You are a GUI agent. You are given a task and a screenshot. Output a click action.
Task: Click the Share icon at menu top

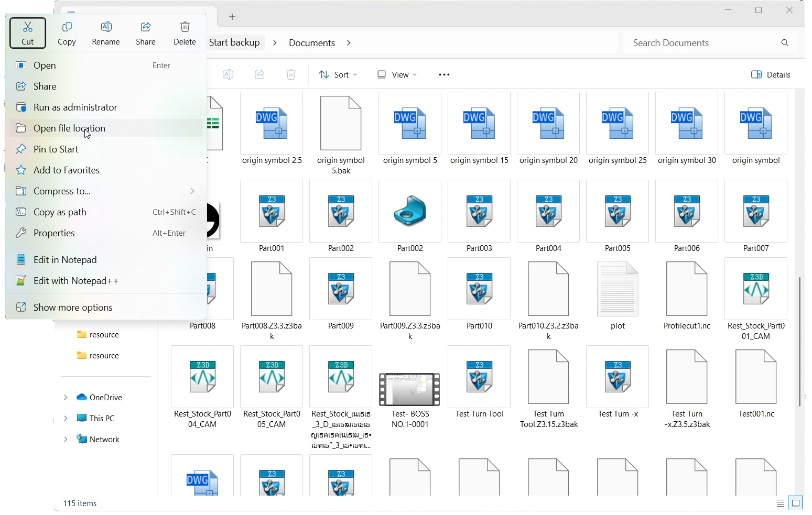click(x=146, y=33)
